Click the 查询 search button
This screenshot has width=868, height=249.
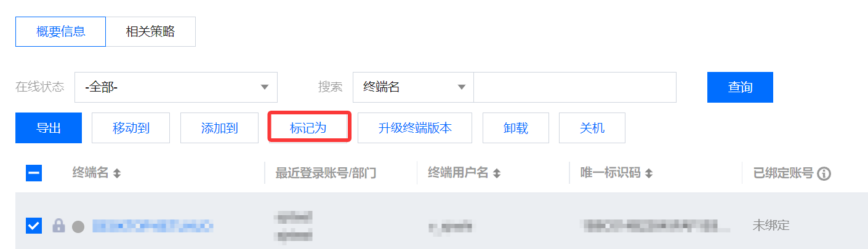point(740,87)
